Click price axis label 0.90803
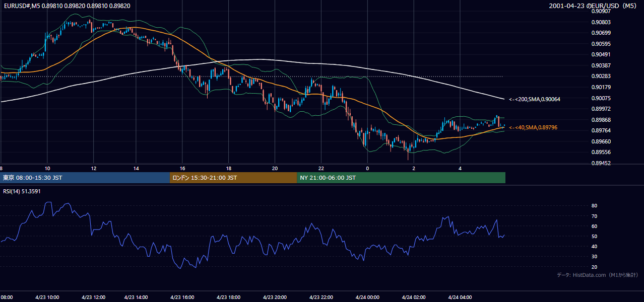The image size is (644, 302). coord(602,22)
